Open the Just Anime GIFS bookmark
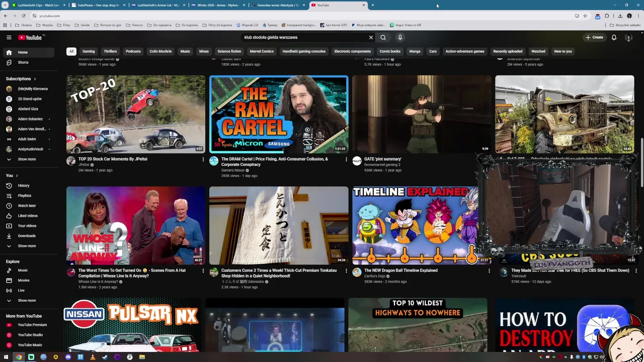 pyautogui.click(x=334, y=25)
